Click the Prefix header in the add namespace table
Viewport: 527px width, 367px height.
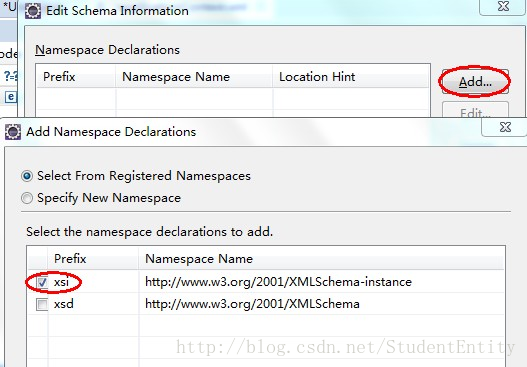point(93,259)
